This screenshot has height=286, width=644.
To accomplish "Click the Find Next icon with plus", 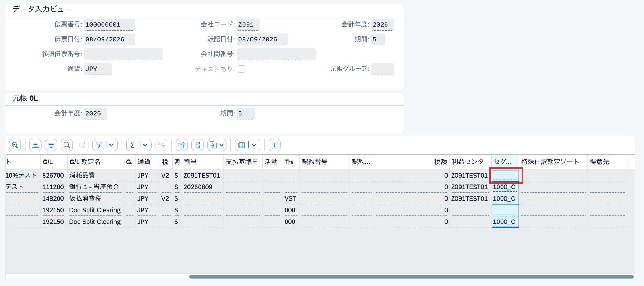I will coord(83,145).
